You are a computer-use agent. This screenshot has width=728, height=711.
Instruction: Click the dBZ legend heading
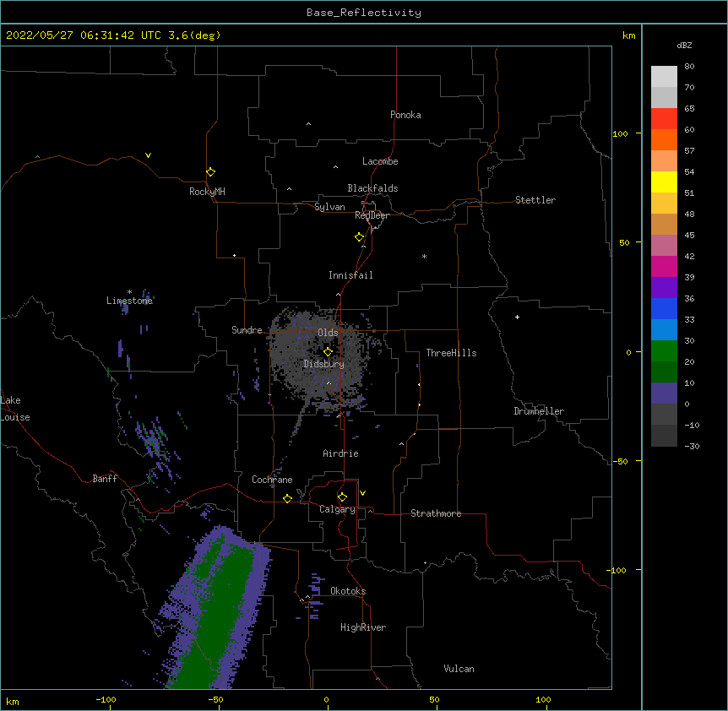[x=684, y=46]
